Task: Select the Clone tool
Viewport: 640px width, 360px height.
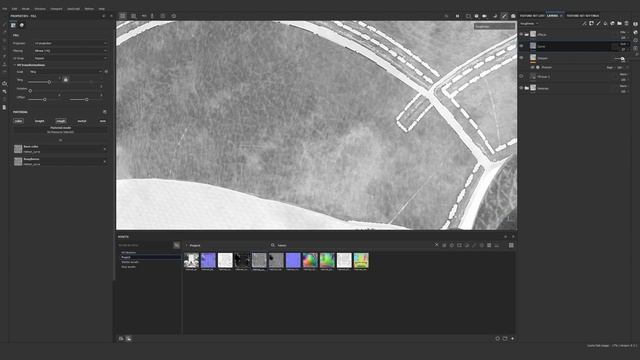Action: coord(4,64)
